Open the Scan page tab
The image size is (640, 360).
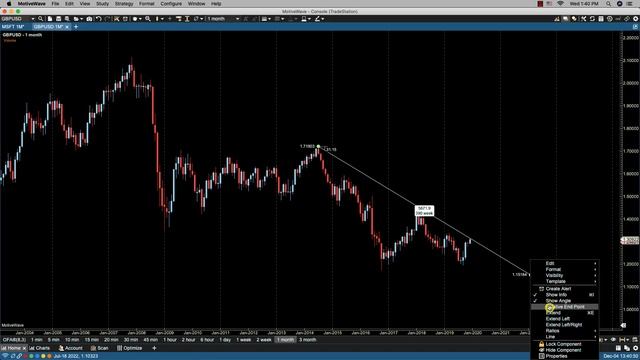tap(100, 348)
